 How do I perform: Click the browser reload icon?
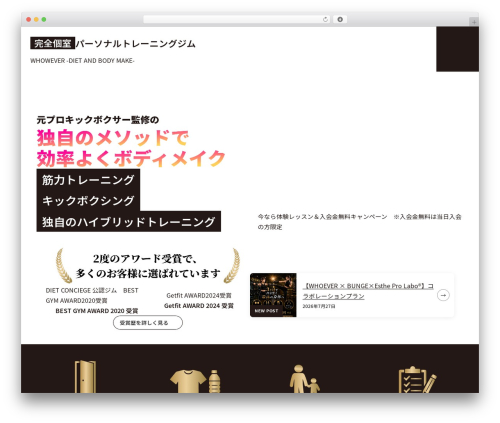point(325,20)
